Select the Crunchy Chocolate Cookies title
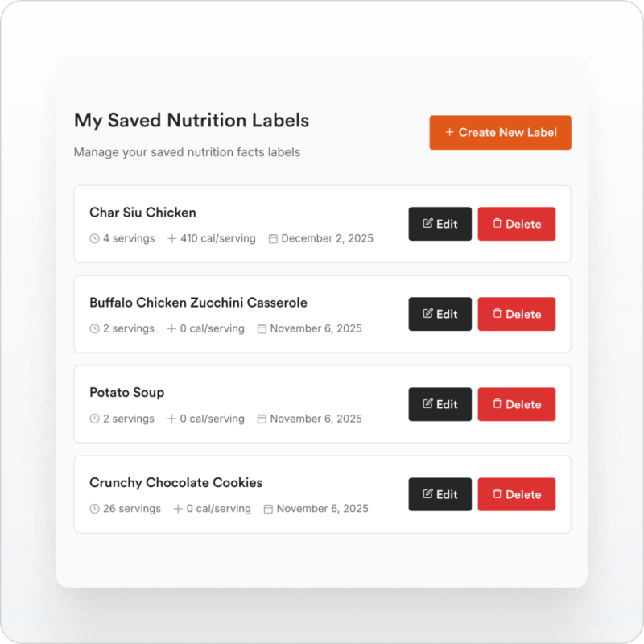This screenshot has width=644, height=644. click(175, 483)
